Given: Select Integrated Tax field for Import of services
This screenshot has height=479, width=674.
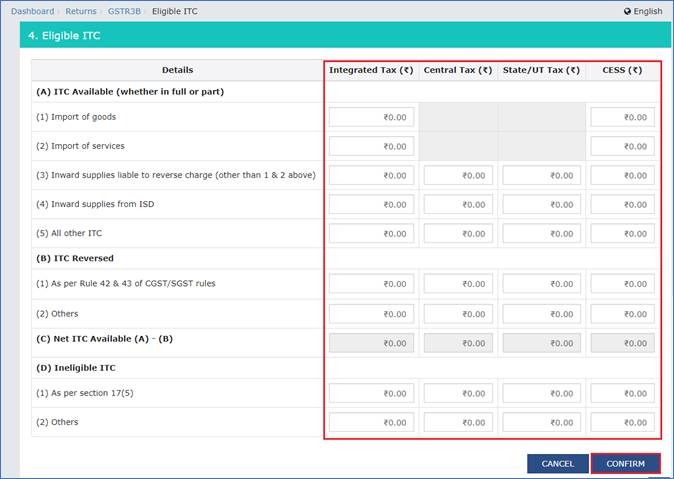Looking at the screenshot, I should pos(371,146).
